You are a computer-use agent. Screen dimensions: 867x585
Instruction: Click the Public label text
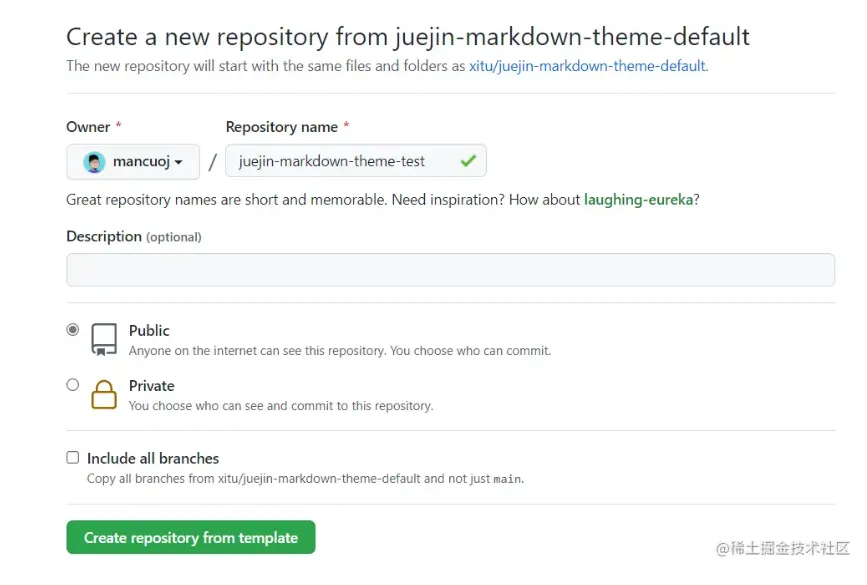[149, 331]
